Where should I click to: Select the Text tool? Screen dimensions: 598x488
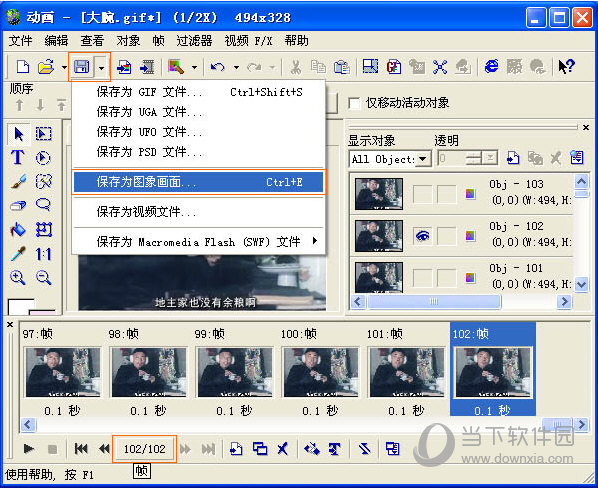tap(18, 157)
